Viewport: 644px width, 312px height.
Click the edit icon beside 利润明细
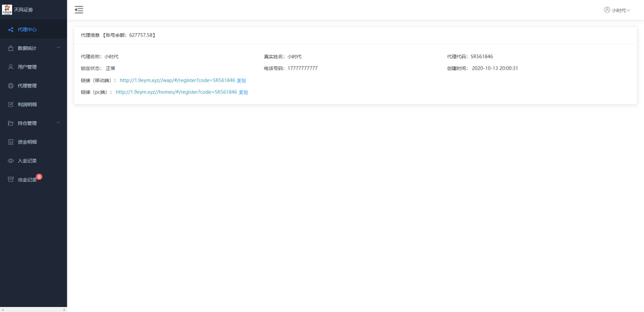(x=11, y=105)
